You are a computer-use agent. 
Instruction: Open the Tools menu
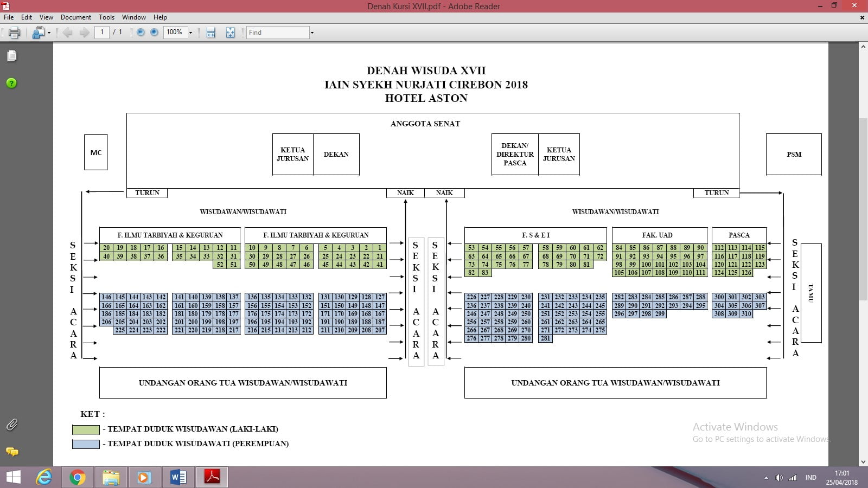point(106,17)
